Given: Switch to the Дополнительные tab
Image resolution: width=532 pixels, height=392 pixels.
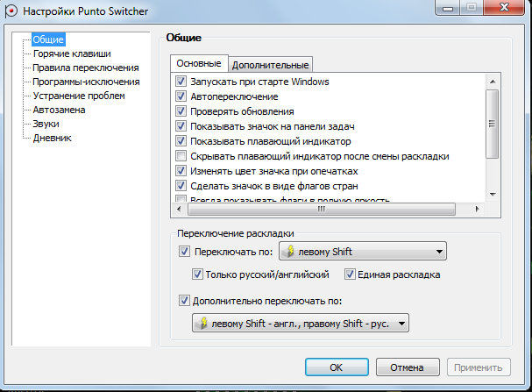Looking at the screenshot, I should pyautogui.click(x=271, y=65).
